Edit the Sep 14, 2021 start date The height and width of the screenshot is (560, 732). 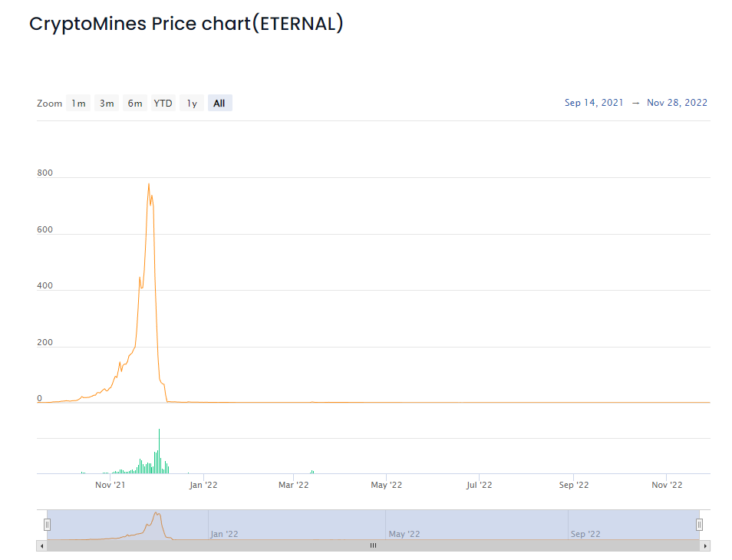point(593,103)
